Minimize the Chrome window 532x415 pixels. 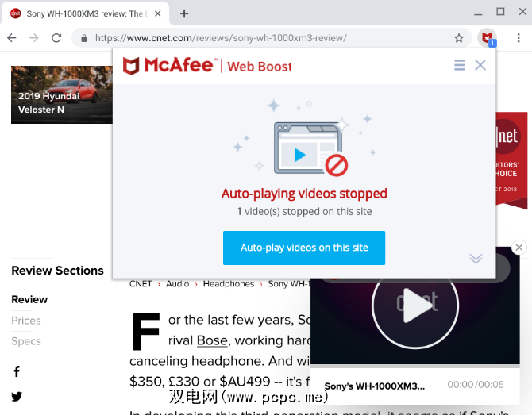(478, 13)
